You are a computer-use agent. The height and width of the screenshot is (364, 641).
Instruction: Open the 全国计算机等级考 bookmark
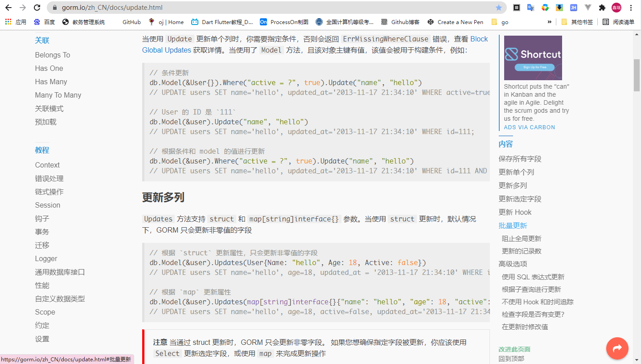345,22
